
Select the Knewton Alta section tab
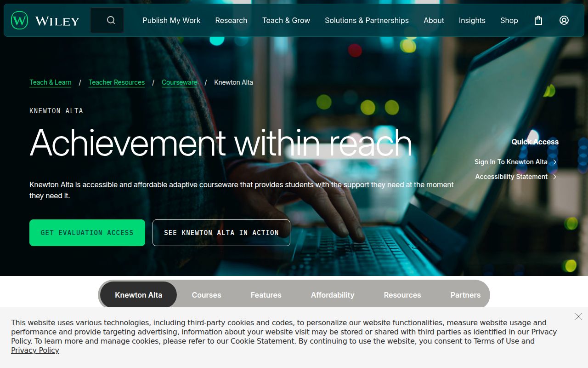[x=138, y=295]
